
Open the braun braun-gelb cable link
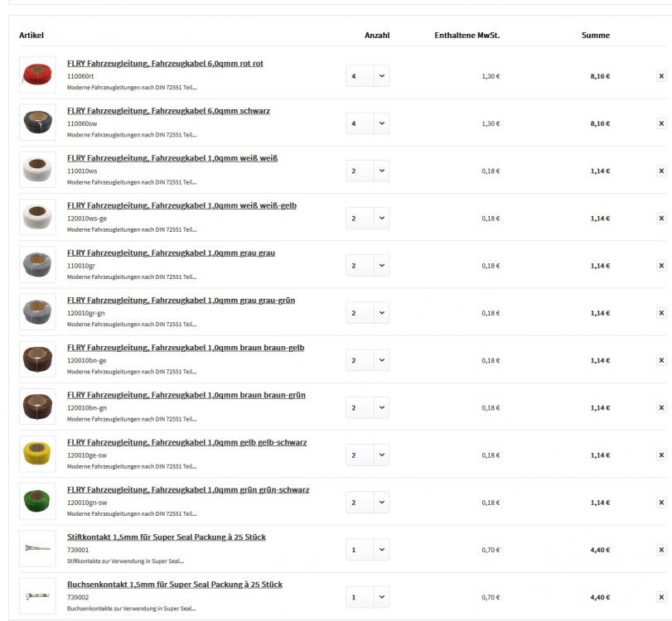(x=186, y=348)
